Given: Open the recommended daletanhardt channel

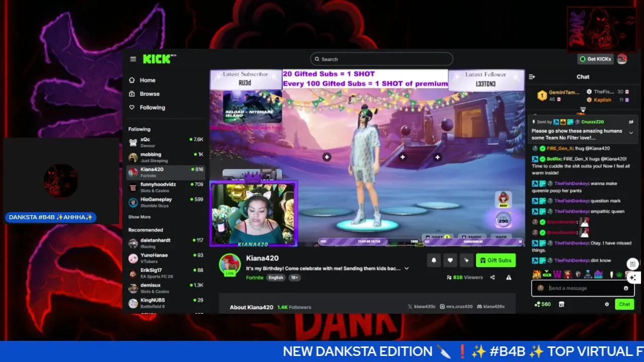Looking at the screenshot, I should (166, 243).
